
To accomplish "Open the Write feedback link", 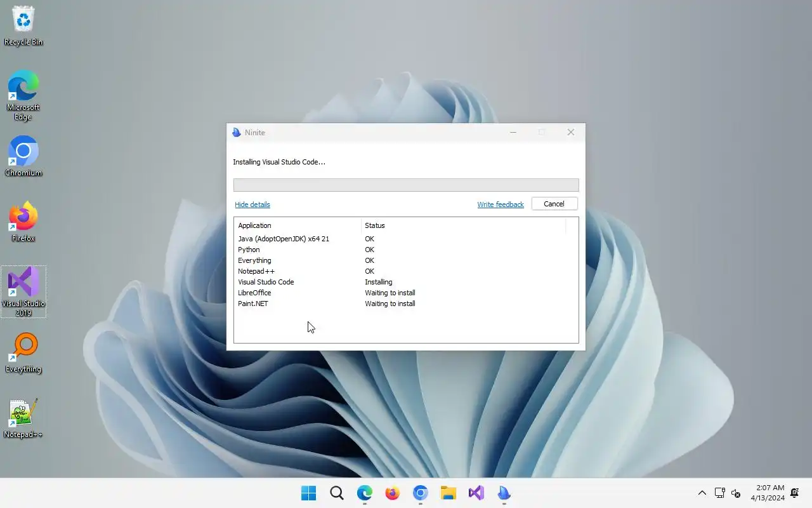I will [x=501, y=204].
